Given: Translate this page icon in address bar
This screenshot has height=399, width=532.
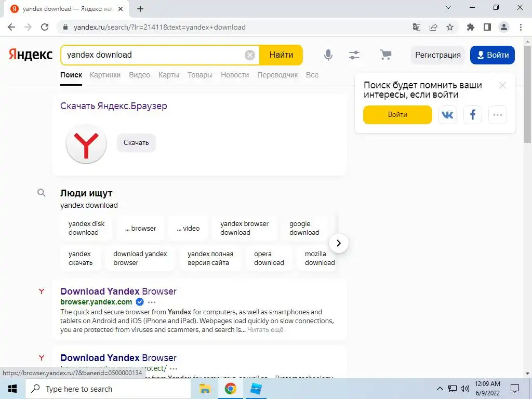Looking at the screenshot, I should (416, 27).
